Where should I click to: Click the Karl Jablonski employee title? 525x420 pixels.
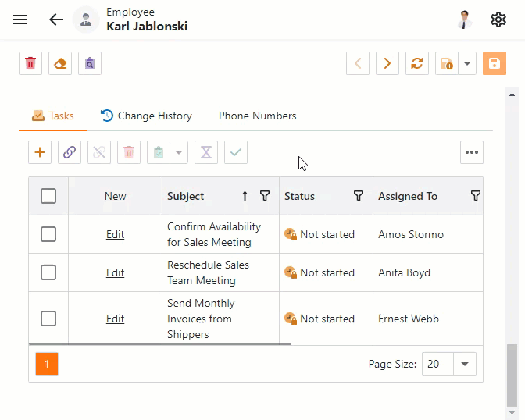tap(147, 27)
